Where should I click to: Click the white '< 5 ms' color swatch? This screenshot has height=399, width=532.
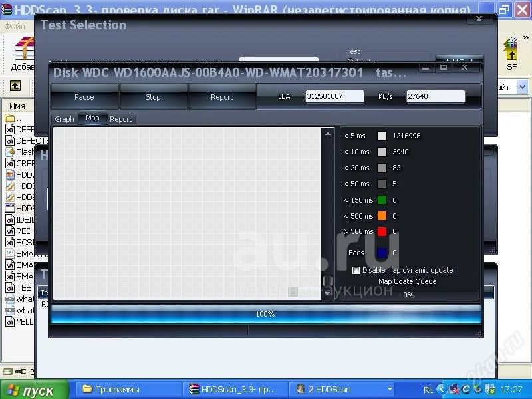[x=382, y=136]
